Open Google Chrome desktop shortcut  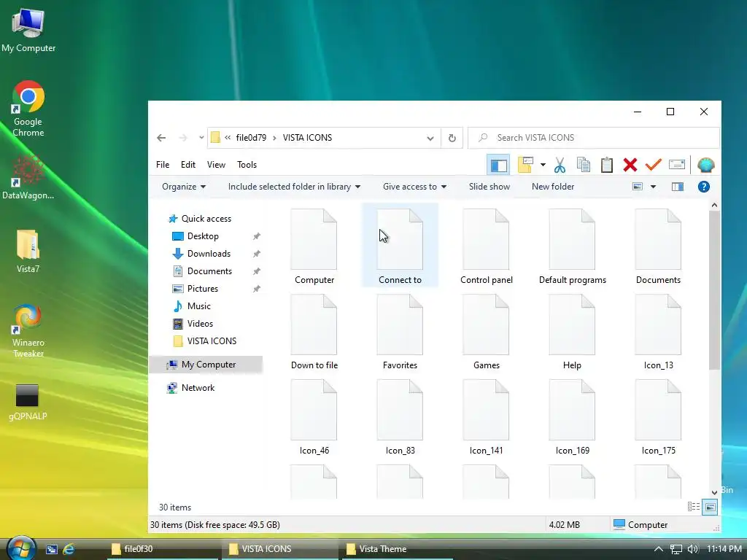tap(28, 109)
